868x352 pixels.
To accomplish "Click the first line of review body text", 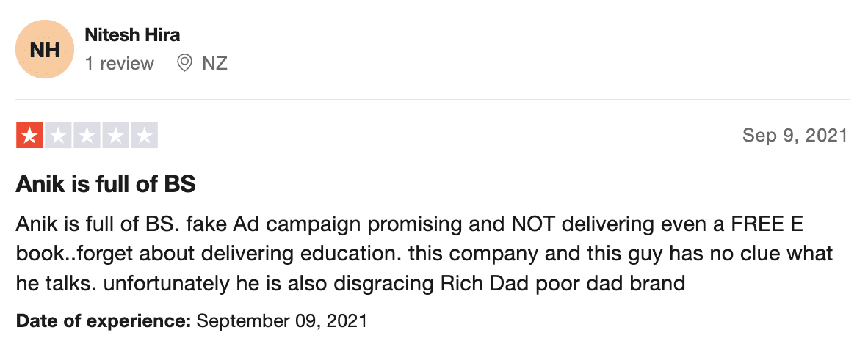I will [410, 225].
